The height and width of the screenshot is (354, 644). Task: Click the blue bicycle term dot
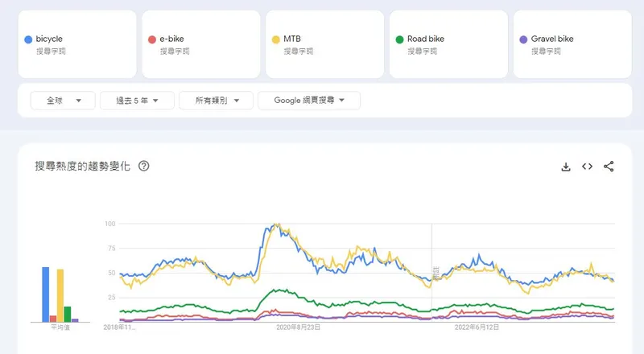28,39
